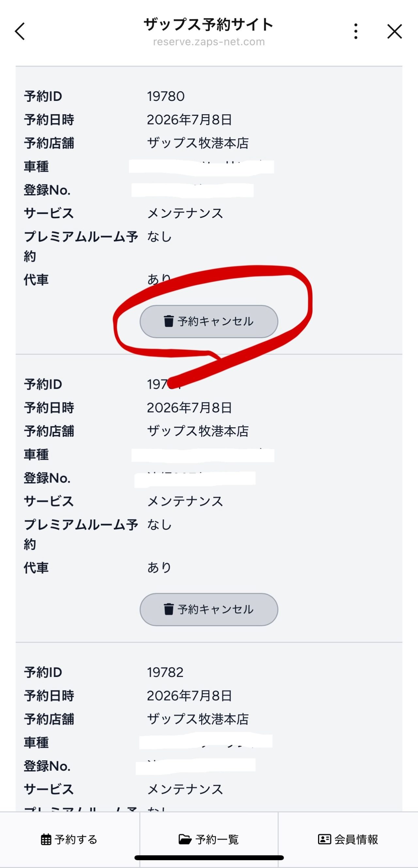This screenshot has width=418, height=868.
Task: Go to the 会員情報 tab
Action: click(348, 839)
